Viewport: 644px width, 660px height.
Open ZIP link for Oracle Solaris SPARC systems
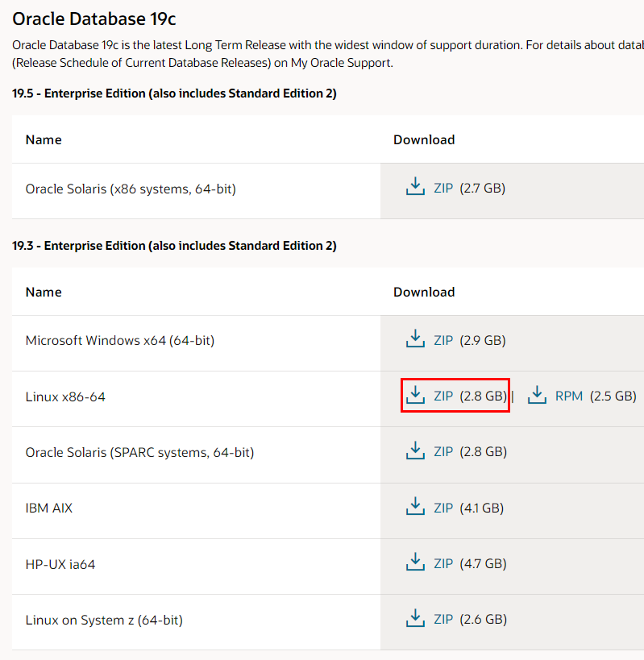point(443,451)
